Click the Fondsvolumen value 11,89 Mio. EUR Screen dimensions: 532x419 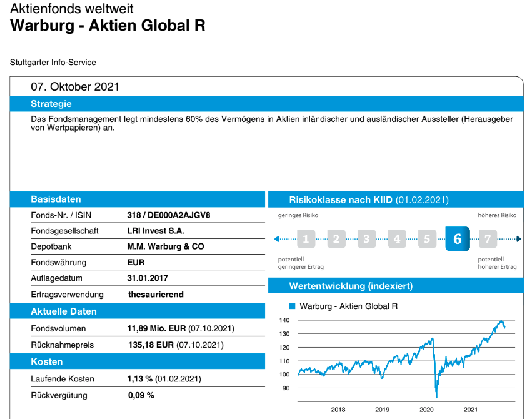tap(156, 328)
